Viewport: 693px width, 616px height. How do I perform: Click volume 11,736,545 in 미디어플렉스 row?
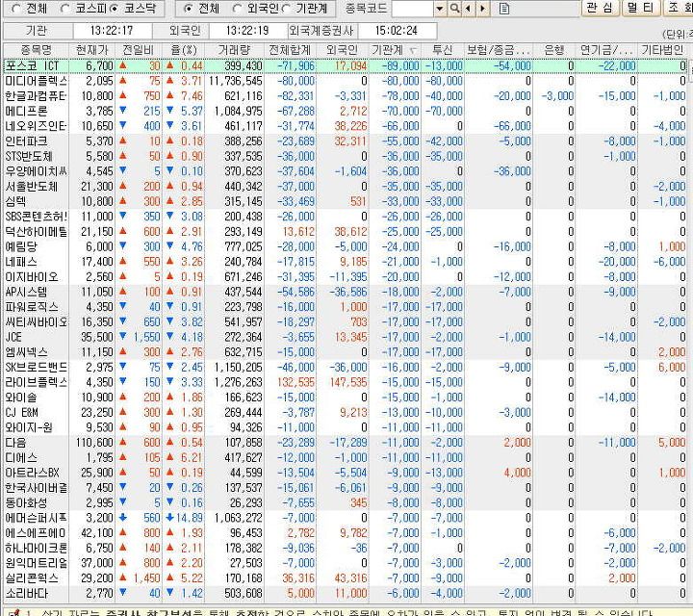coord(235,81)
